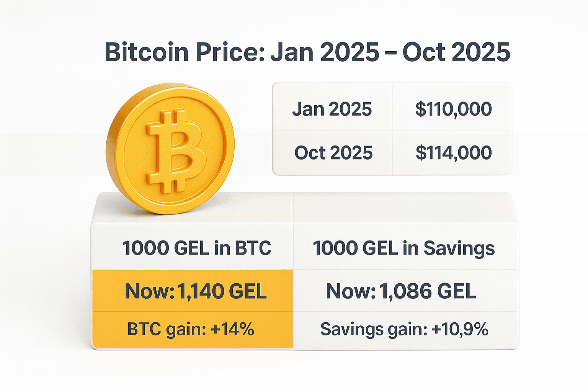
Task: Select "Oct 2025" in the main title
Action: pyautogui.click(x=456, y=52)
